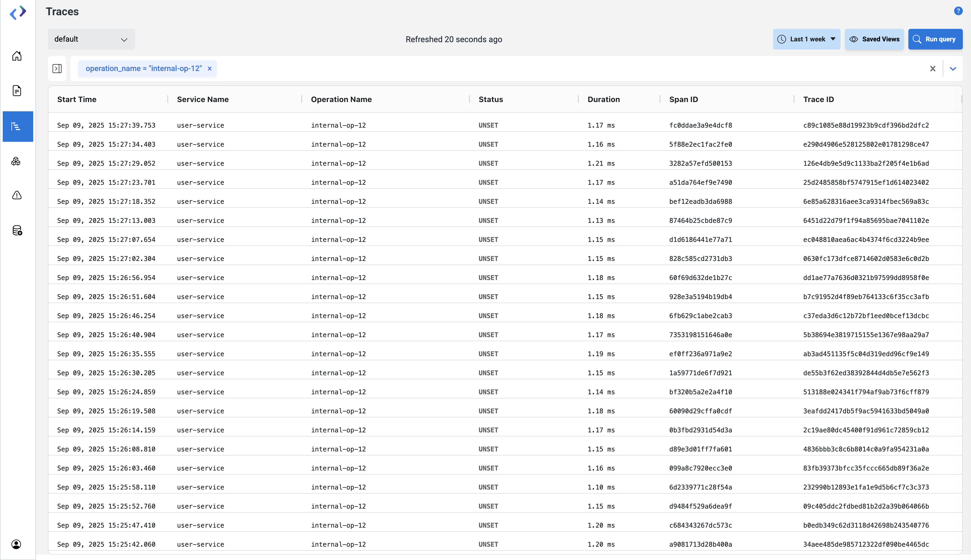This screenshot has height=560, width=971.
Task: Click the operation_name filter chip text
Action: tap(143, 69)
